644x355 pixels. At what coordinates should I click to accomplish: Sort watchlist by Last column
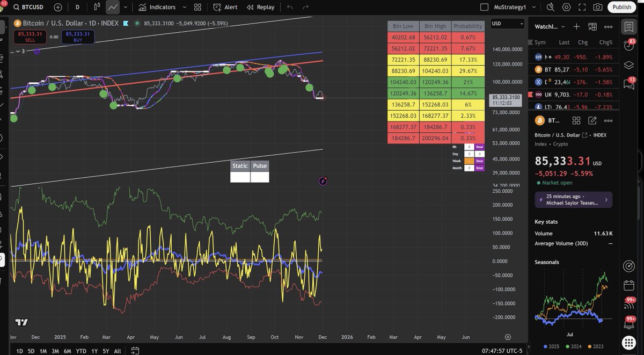pyautogui.click(x=564, y=42)
